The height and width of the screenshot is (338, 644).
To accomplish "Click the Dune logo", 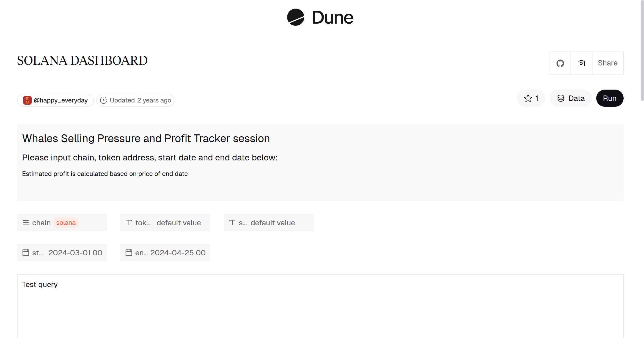I will 320,17.
